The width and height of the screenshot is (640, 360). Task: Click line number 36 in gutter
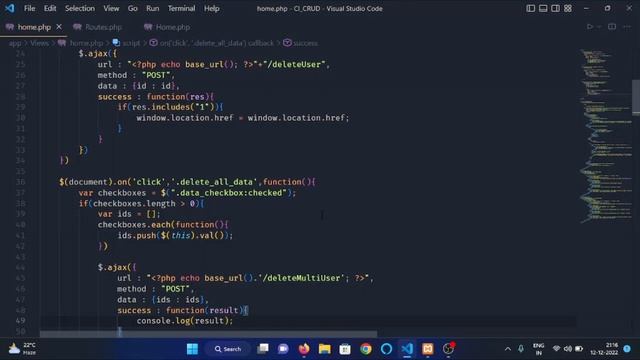coord(21,182)
